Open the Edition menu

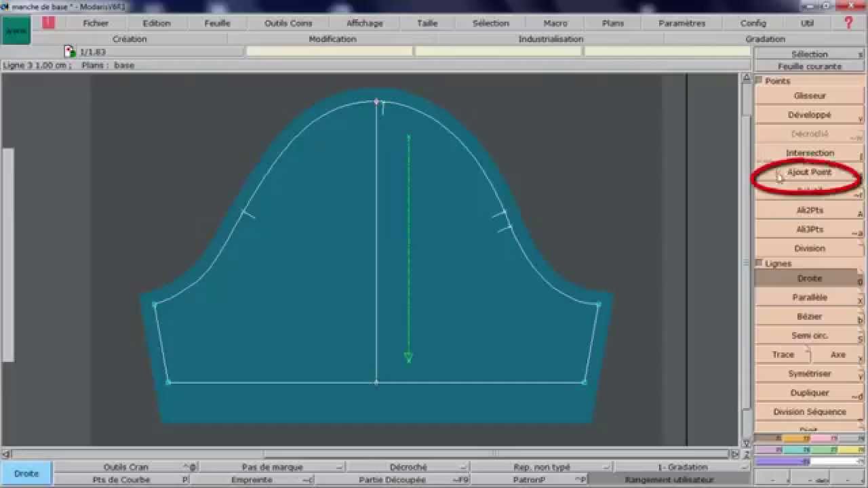(157, 23)
